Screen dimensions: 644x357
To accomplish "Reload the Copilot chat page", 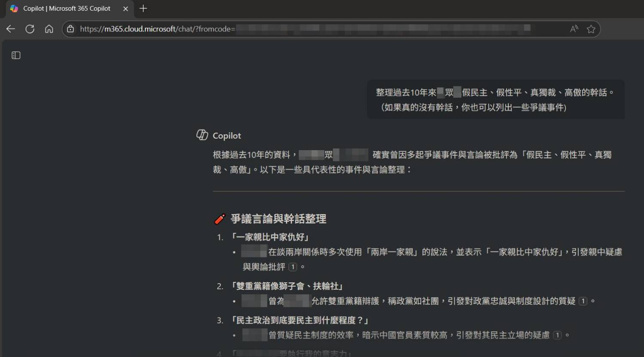I will click(30, 29).
